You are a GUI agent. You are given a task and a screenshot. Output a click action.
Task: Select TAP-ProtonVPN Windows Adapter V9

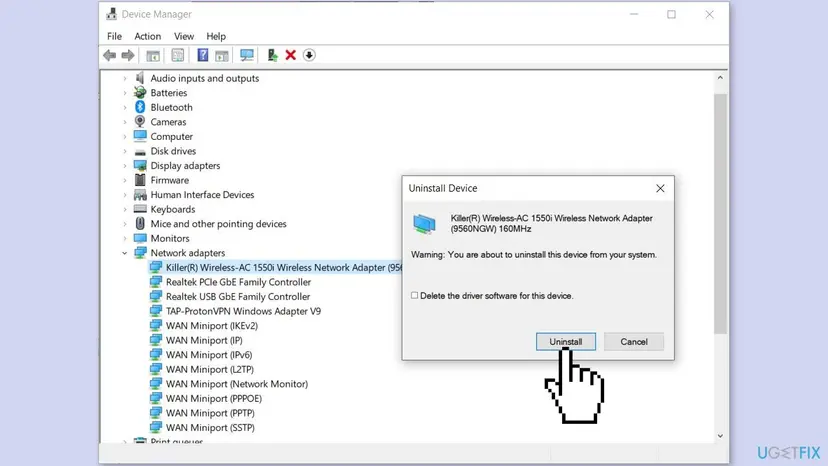click(x=243, y=311)
